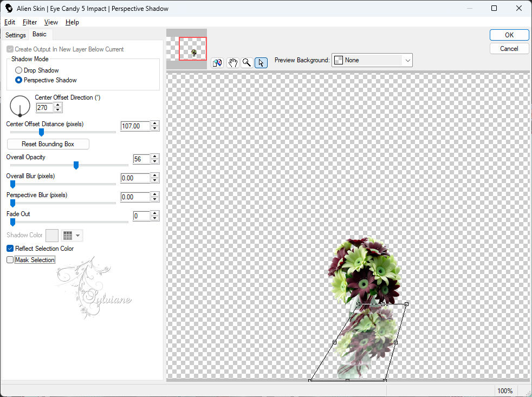Increase Overall Blur with up arrow
Screen dimensions: 532x397
tap(155, 176)
